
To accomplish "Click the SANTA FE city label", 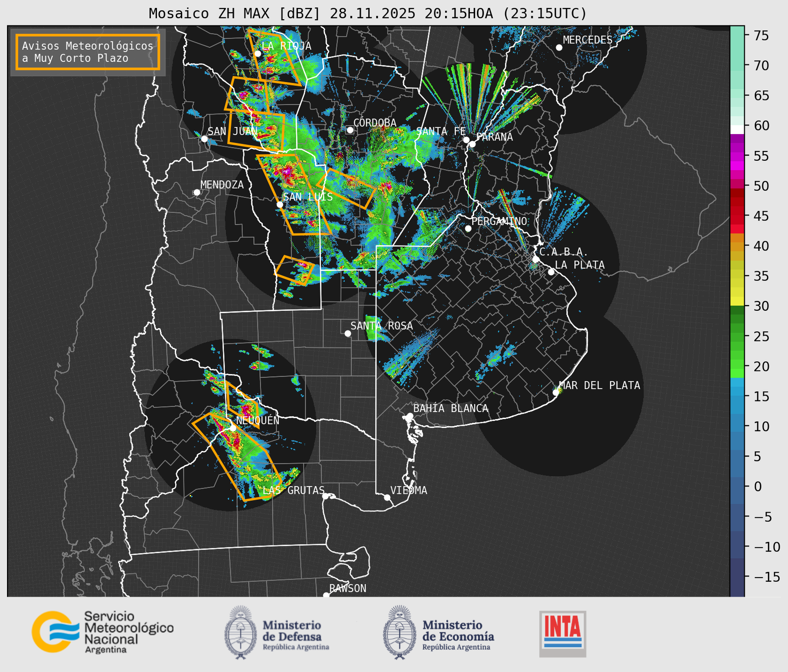I will point(441,132).
